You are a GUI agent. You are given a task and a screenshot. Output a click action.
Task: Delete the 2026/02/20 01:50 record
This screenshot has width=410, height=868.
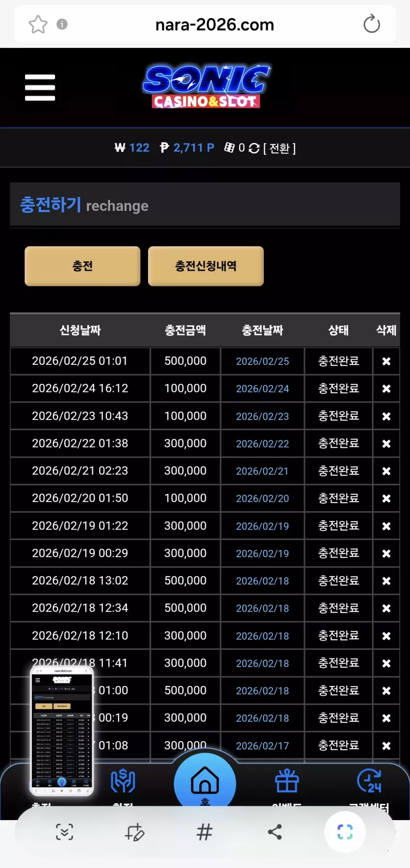[x=386, y=498]
